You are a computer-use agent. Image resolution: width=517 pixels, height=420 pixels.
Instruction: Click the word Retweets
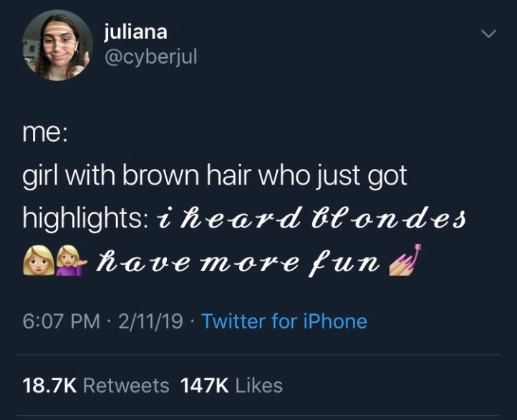[x=126, y=386]
